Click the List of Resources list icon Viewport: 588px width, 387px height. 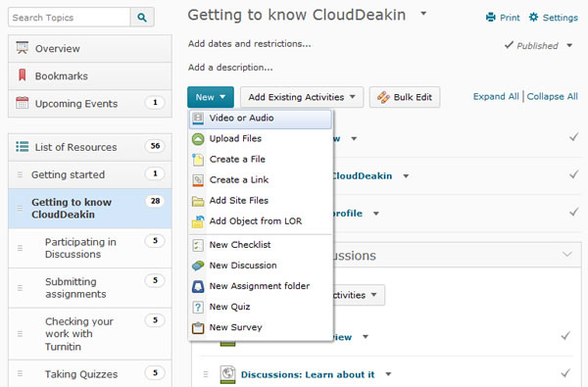point(23,147)
